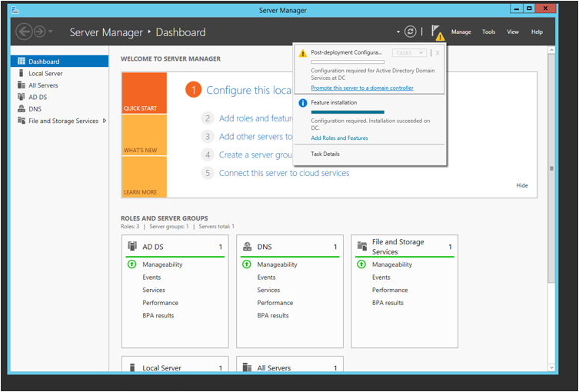Click the forward navigation arrow
The height and width of the screenshot is (392, 579).
pyautogui.click(x=39, y=32)
